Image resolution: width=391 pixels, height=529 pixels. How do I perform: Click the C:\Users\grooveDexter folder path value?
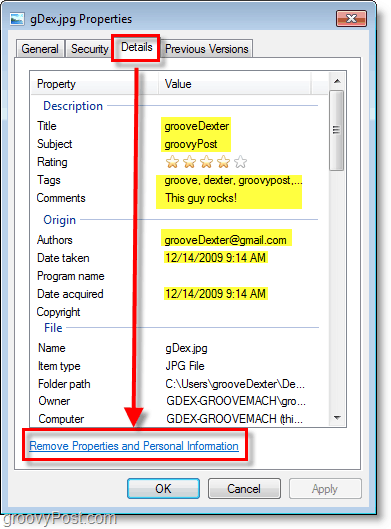(235, 384)
